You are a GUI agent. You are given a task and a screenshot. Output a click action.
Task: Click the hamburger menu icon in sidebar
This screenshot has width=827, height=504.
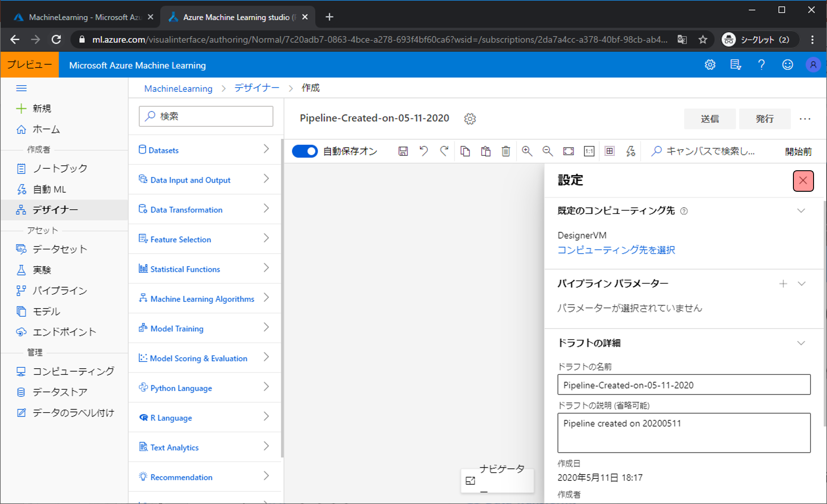pos(21,88)
